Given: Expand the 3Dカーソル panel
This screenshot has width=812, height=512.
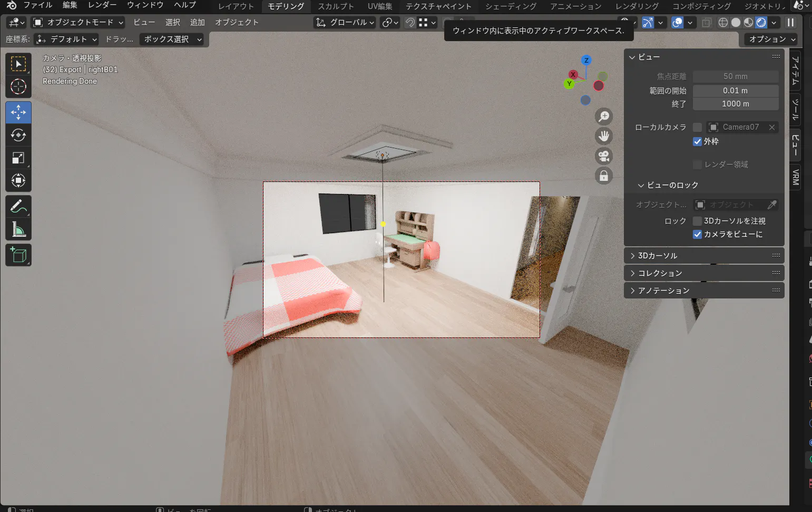Looking at the screenshot, I should tap(658, 256).
